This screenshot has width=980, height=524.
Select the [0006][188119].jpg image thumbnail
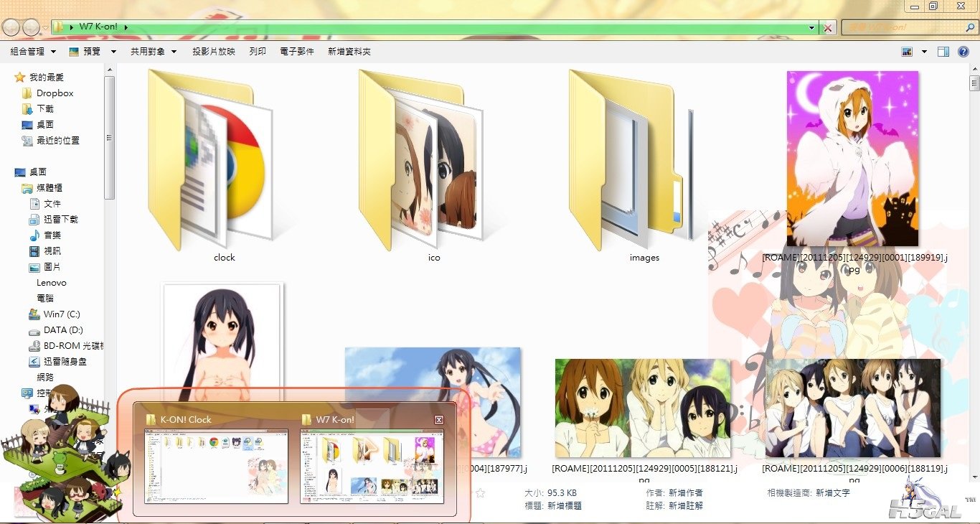point(853,408)
